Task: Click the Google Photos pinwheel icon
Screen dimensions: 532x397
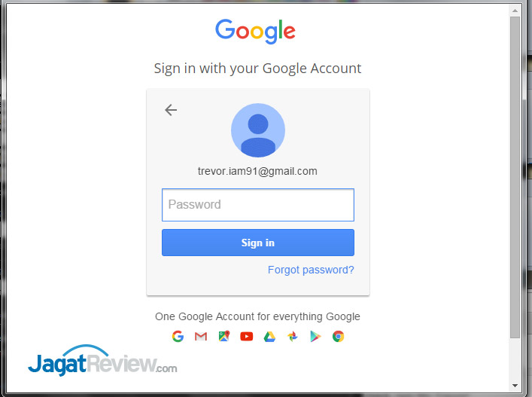Action: (x=293, y=337)
